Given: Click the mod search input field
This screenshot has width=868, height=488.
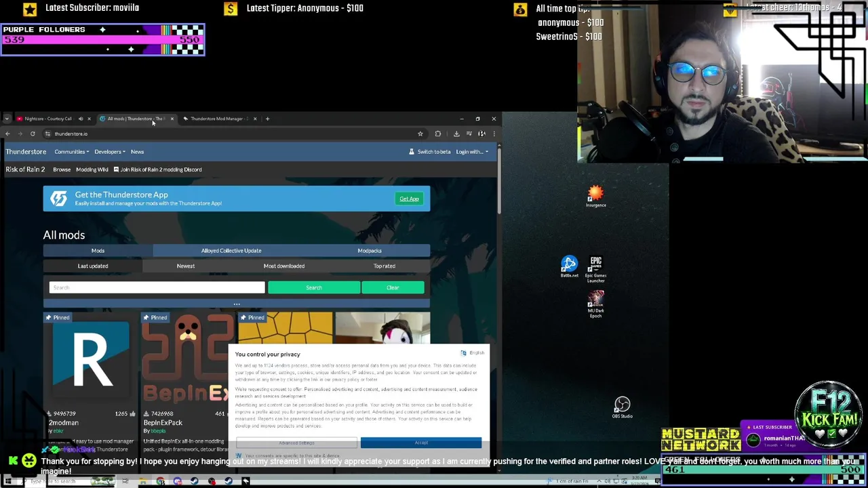Looking at the screenshot, I should [x=157, y=287].
